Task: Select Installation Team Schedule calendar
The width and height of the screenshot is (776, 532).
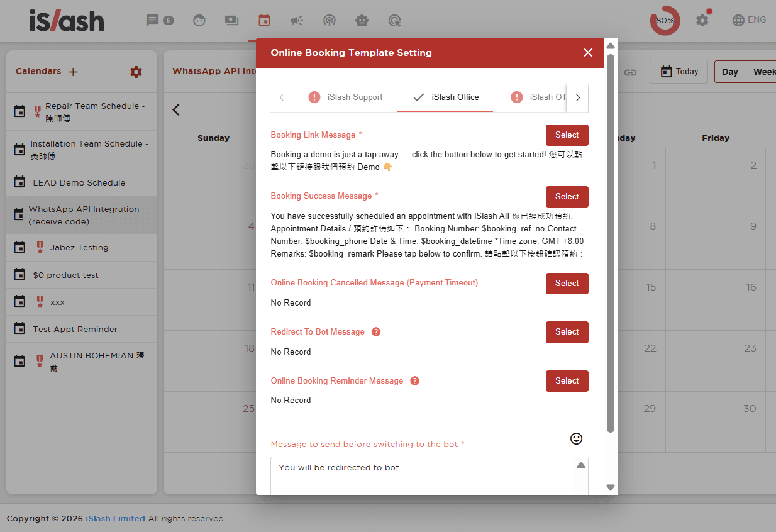Action: [82, 150]
